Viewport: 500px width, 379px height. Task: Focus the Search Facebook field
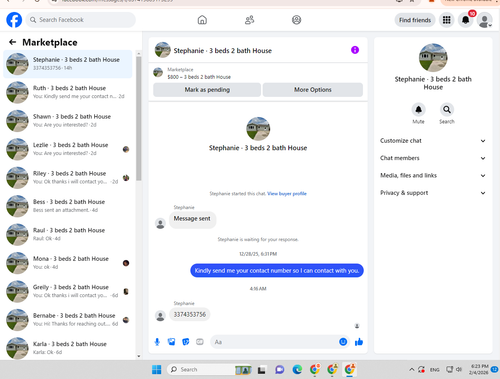pos(81,20)
